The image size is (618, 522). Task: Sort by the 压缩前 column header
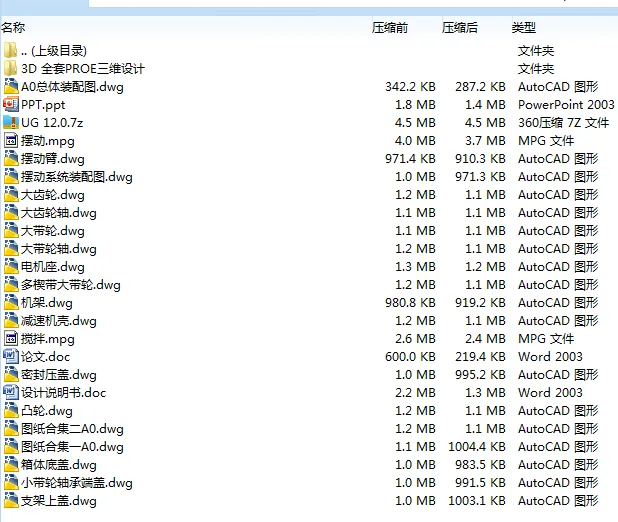point(390,28)
